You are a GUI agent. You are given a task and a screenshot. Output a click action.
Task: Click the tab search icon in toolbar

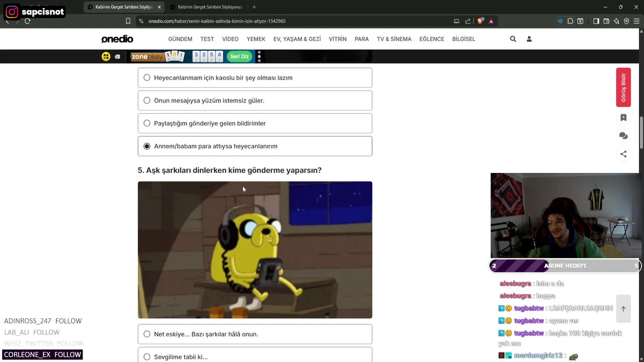pyautogui.click(x=580, y=21)
